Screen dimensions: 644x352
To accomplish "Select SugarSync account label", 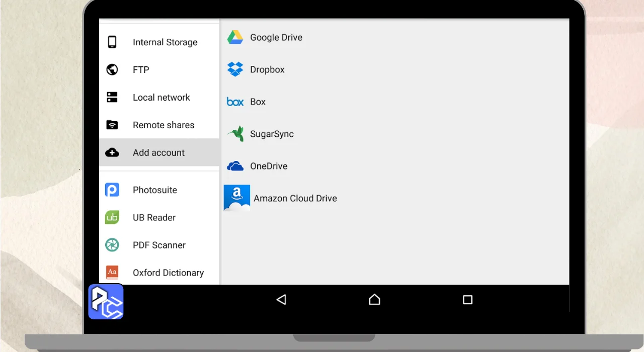I will click(x=272, y=134).
